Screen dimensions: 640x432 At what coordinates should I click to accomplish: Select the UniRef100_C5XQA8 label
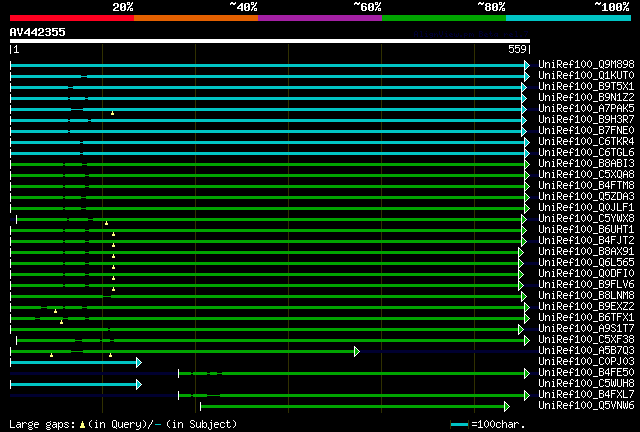(586, 174)
